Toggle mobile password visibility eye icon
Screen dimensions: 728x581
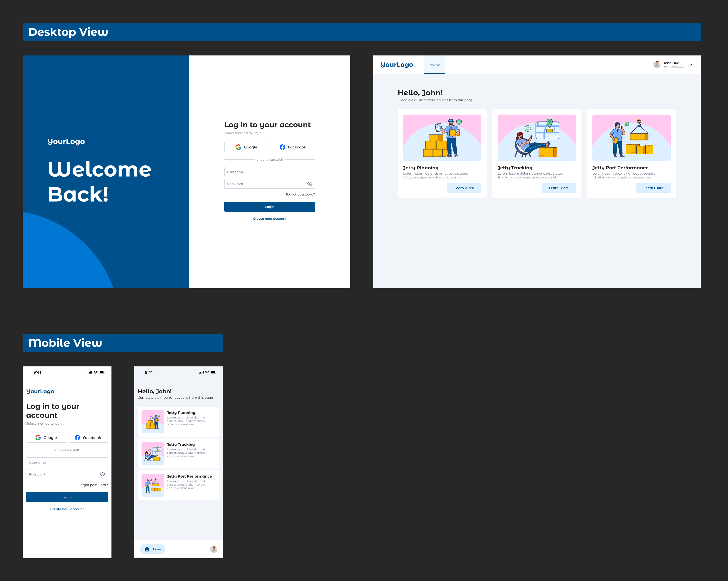(103, 474)
